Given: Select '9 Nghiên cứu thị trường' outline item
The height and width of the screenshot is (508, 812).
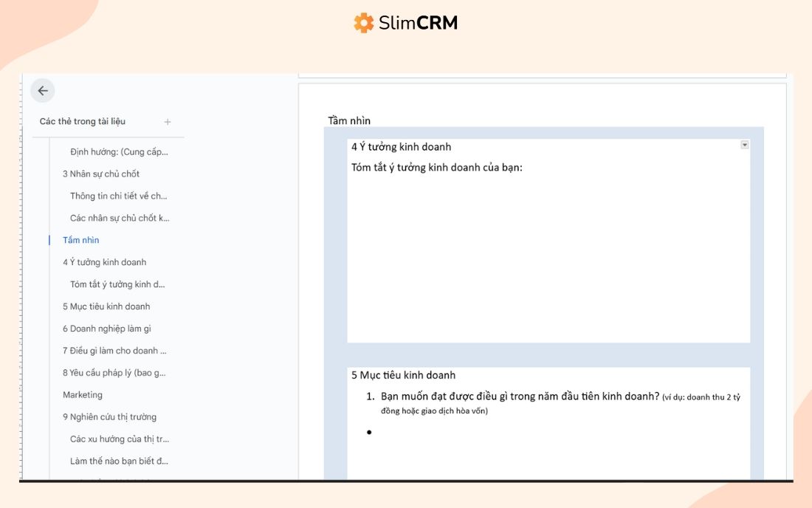Looking at the screenshot, I should [x=109, y=417].
